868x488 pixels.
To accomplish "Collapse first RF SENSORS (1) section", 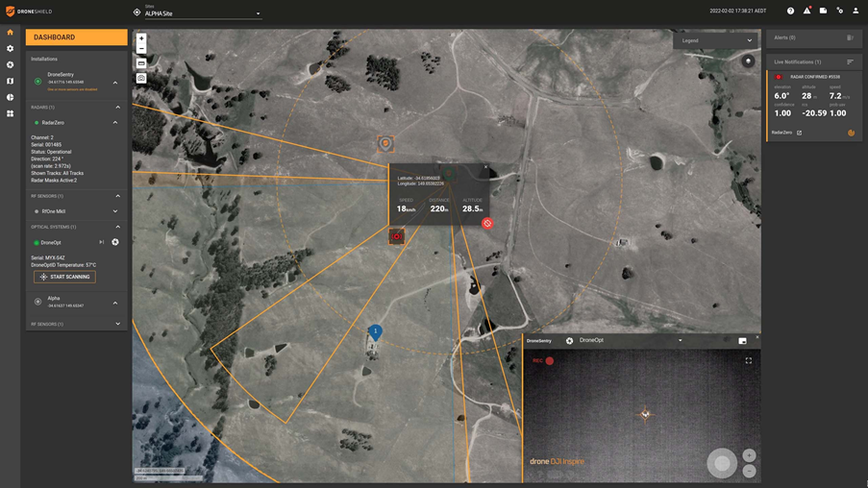I will click(117, 196).
